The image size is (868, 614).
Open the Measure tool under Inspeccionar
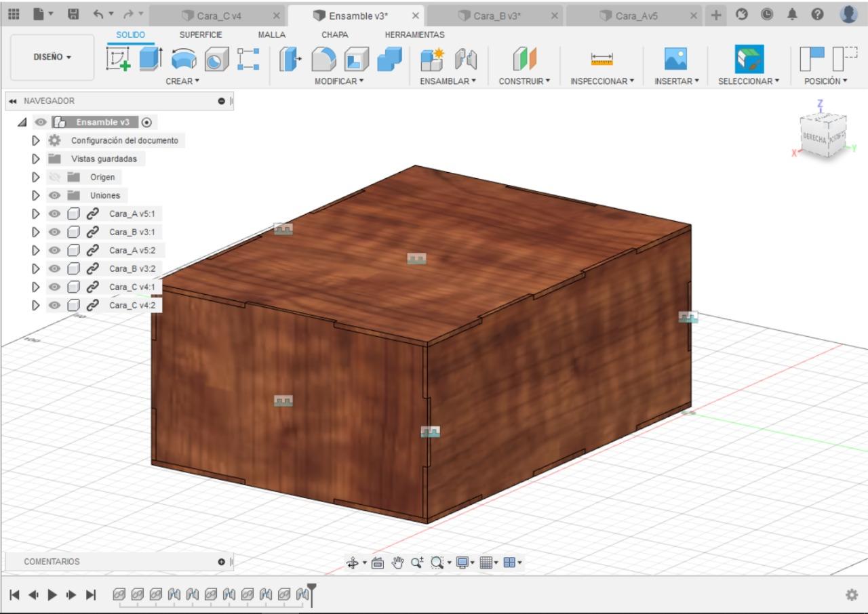click(x=601, y=60)
